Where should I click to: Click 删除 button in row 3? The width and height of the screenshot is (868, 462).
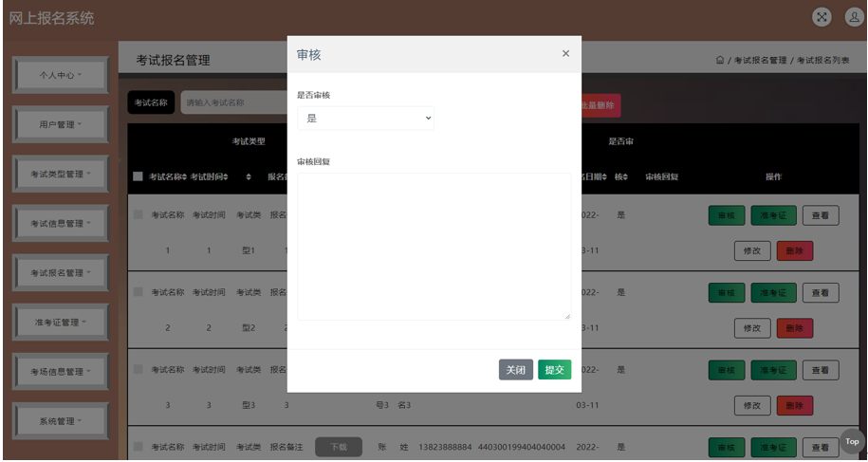(x=794, y=406)
